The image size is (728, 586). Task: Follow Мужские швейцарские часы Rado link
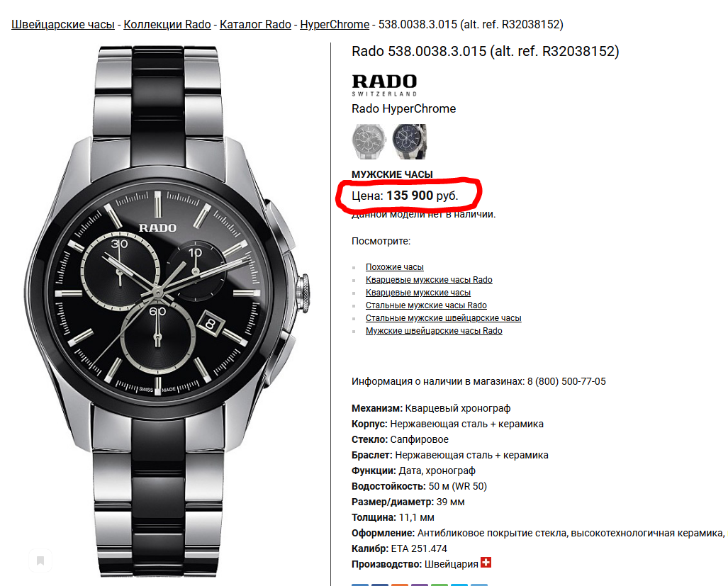[x=434, y=331]
